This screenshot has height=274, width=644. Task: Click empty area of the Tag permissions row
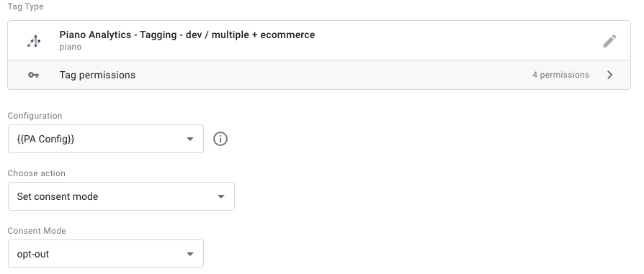point(328,75)
